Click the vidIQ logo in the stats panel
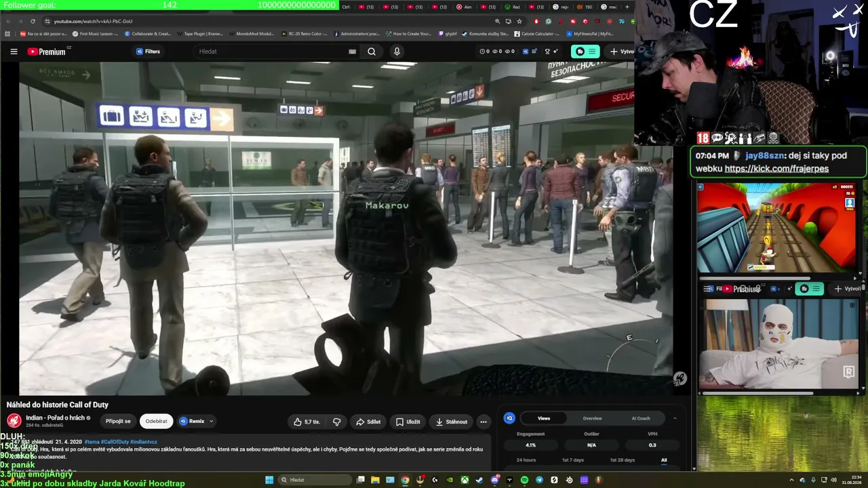The image size is (868, 488). (x=509, y=418)
